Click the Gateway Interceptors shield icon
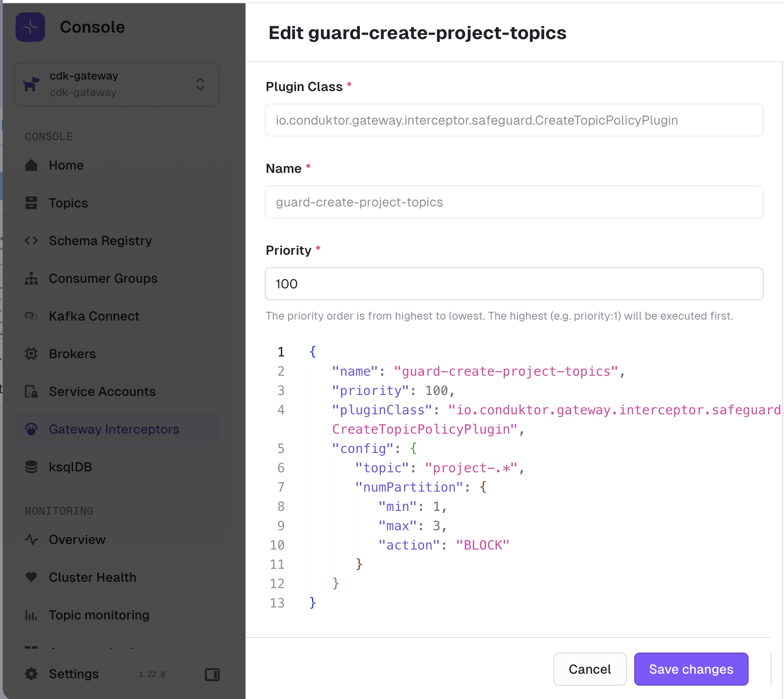 click(x=31, y=429)
